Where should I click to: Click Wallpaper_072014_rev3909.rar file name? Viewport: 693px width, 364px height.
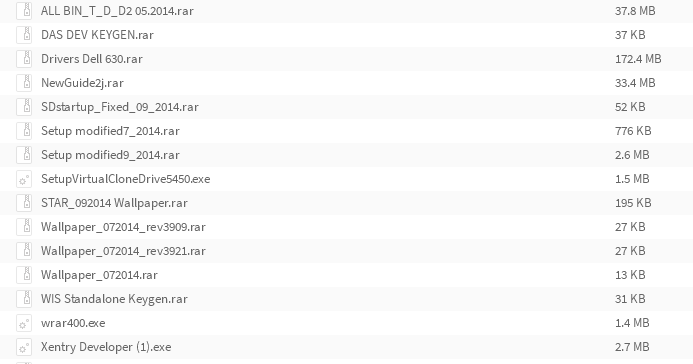pos(123,227)
